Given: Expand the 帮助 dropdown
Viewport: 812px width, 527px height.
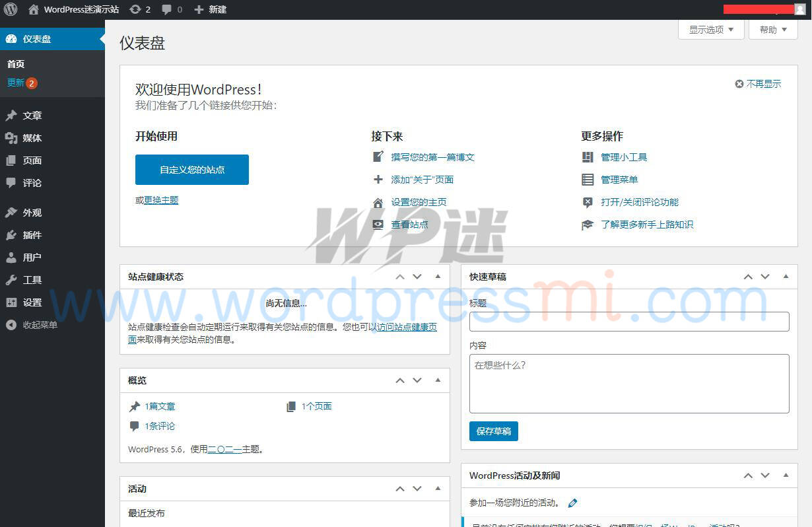Looking at the screenshot, I should tap(772, 29).
